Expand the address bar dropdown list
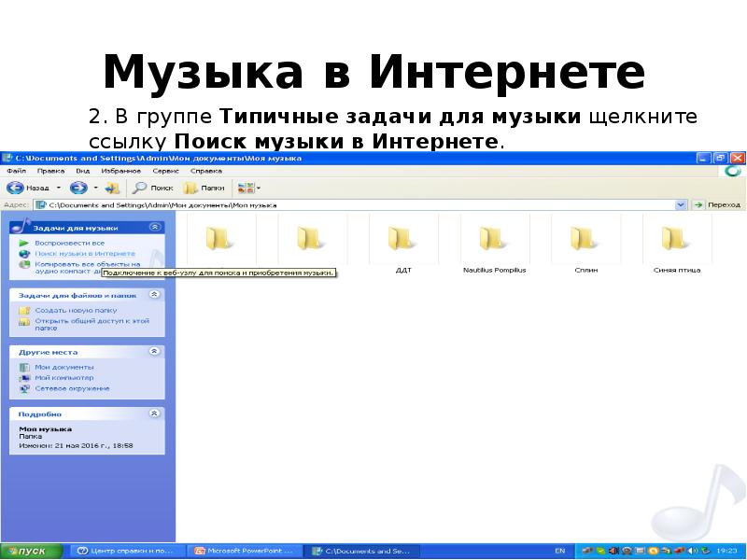Viewport: 747px width, 560px height. tap(681, 204)
